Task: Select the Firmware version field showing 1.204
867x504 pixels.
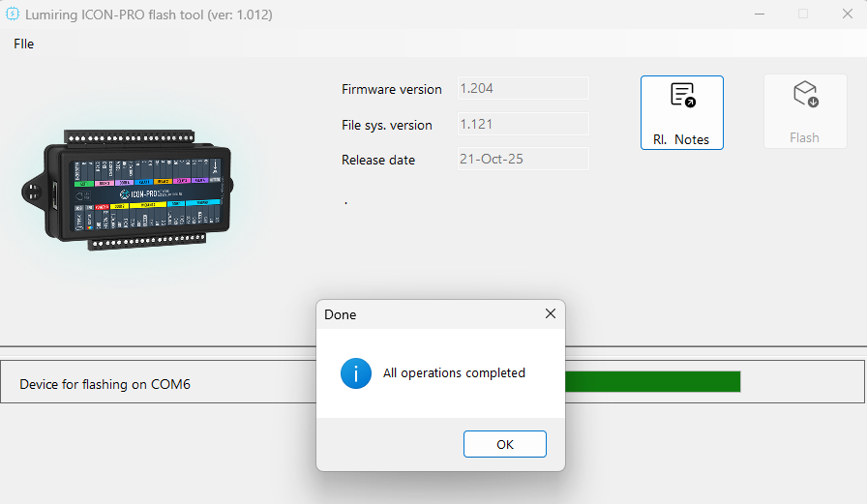Action: [x=523, y=88]
